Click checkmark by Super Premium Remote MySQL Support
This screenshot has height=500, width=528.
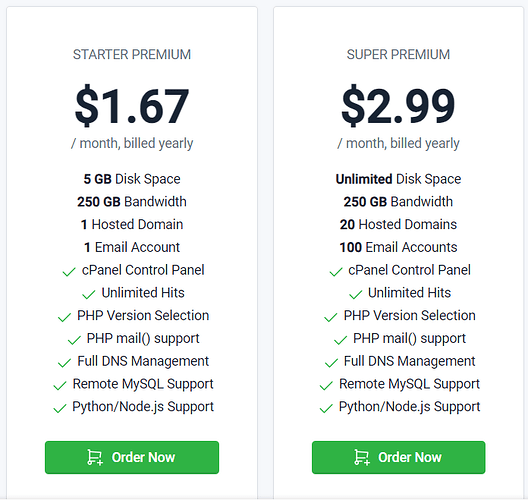[326, 386]
